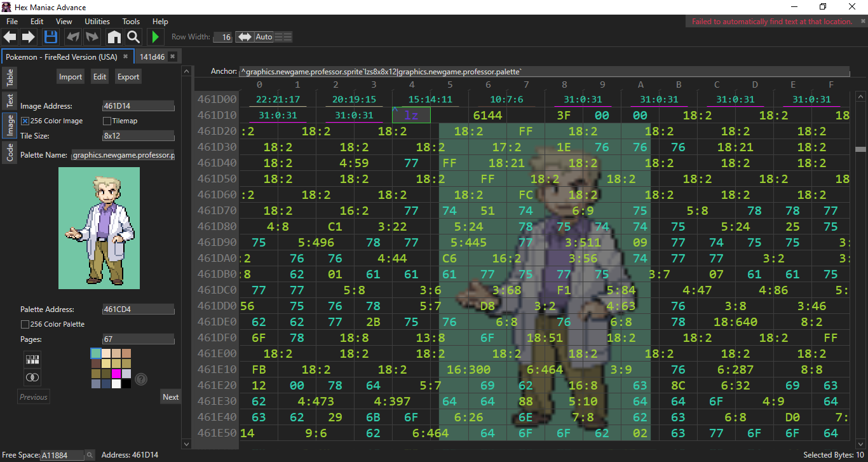This screenshot has width=868, height=462.
Task: Click the palette grid icon under Pages
Action: click(32, 360)
